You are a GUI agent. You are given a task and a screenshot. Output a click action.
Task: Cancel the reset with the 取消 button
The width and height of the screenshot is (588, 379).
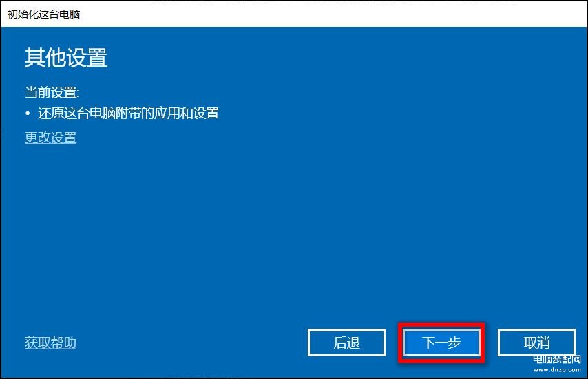(x=536, y=343)
